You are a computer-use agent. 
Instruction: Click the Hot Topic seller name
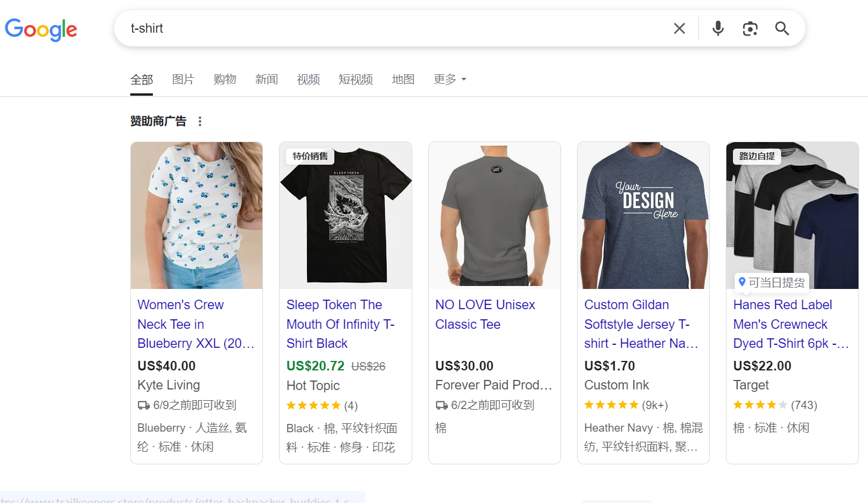pyautogui.click(x=313, y=386)
